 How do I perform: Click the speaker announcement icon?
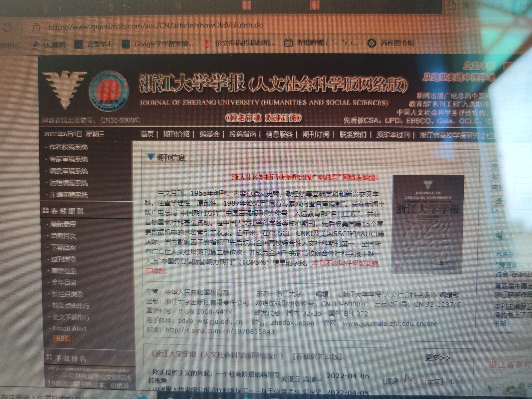coord(500,235)
